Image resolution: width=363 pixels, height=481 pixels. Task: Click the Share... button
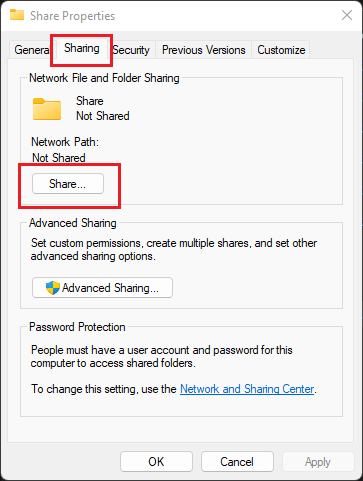click(x=68, y=184)
